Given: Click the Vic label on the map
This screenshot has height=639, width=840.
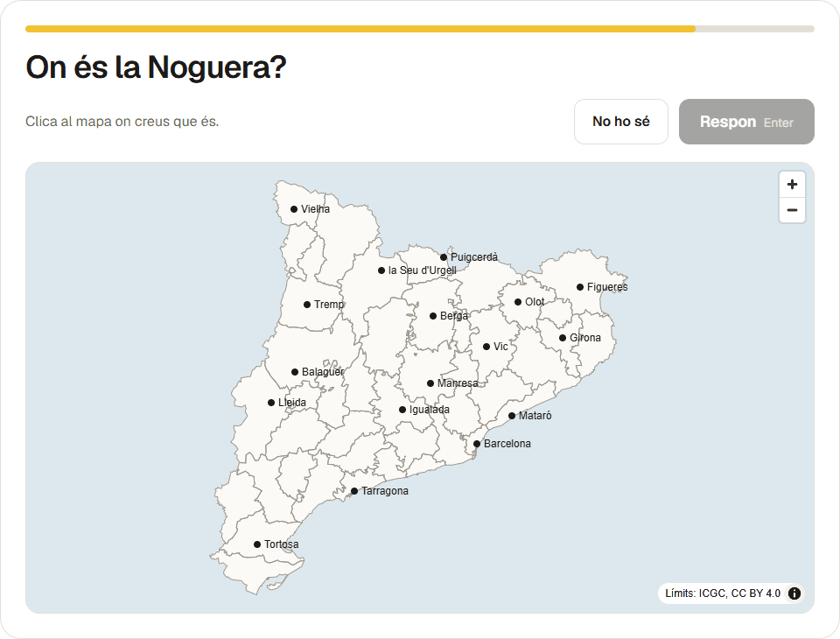Looking at the screenshot, I should point(500,347).
